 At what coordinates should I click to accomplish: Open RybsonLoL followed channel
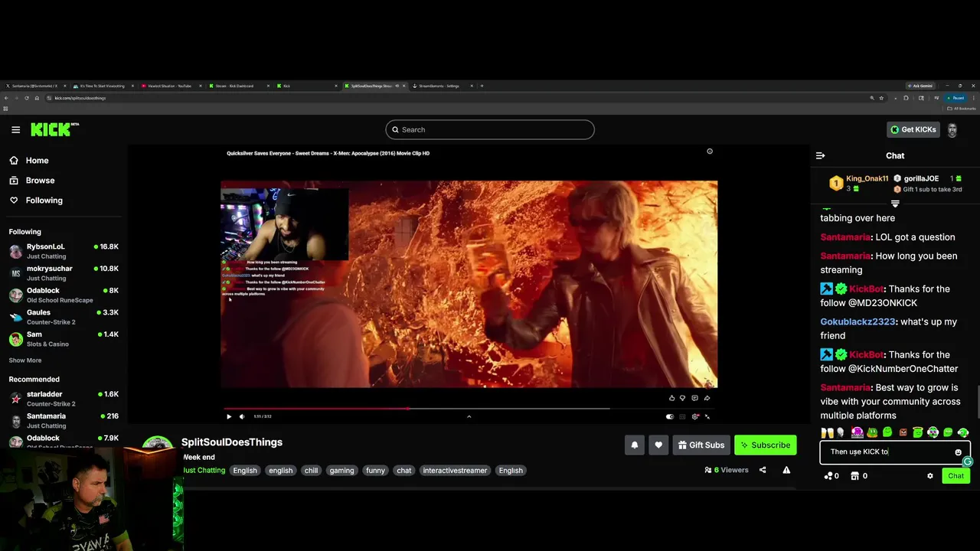[64, 251]
